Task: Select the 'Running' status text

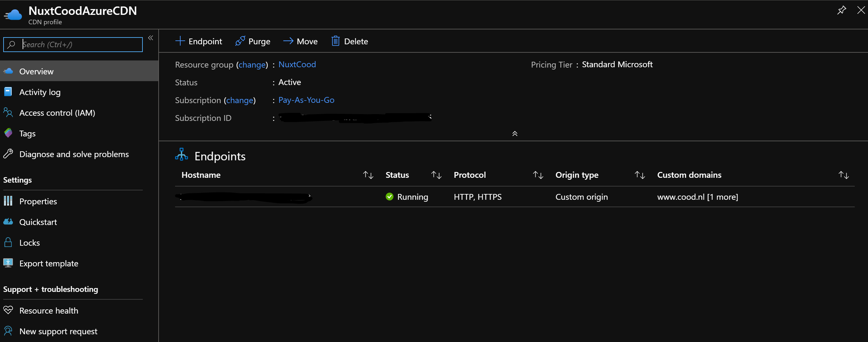Action: pyautogui.click(x=413, y=197)
